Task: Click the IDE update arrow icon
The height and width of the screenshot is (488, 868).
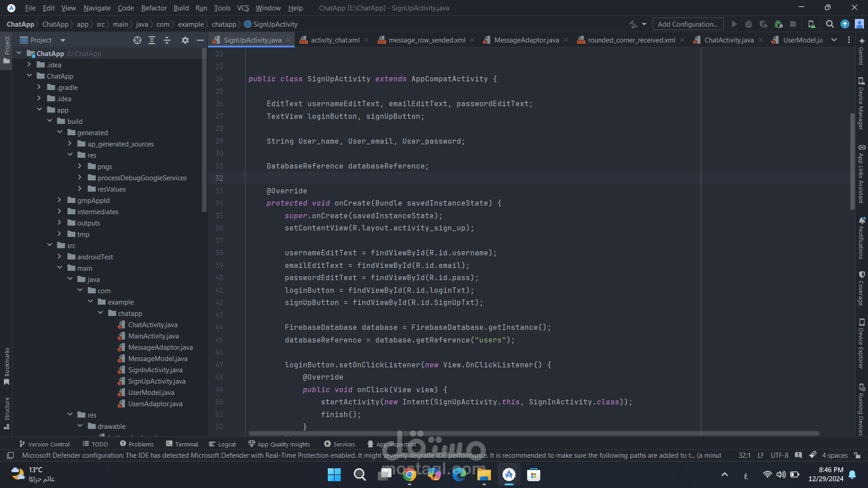Action: click(844, 24)
